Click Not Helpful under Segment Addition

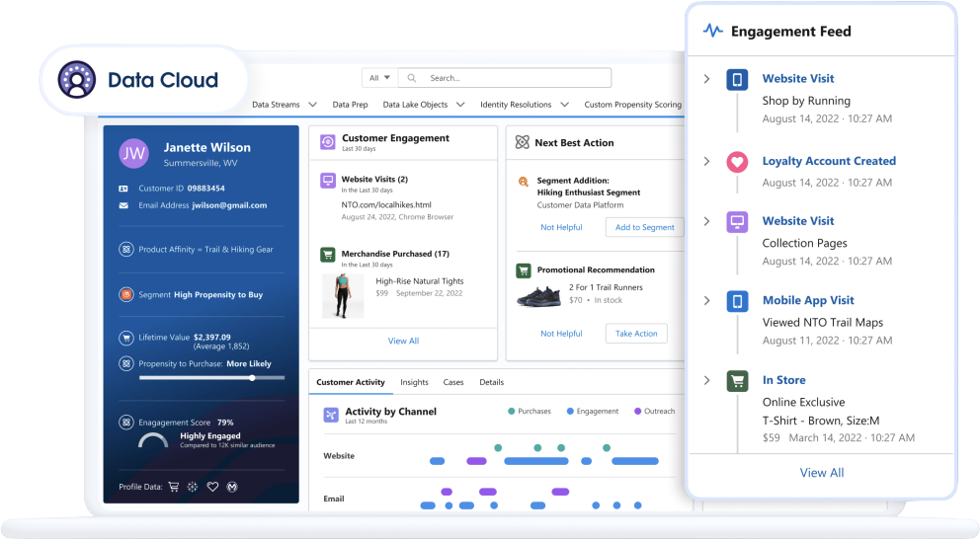pos(561,227)
